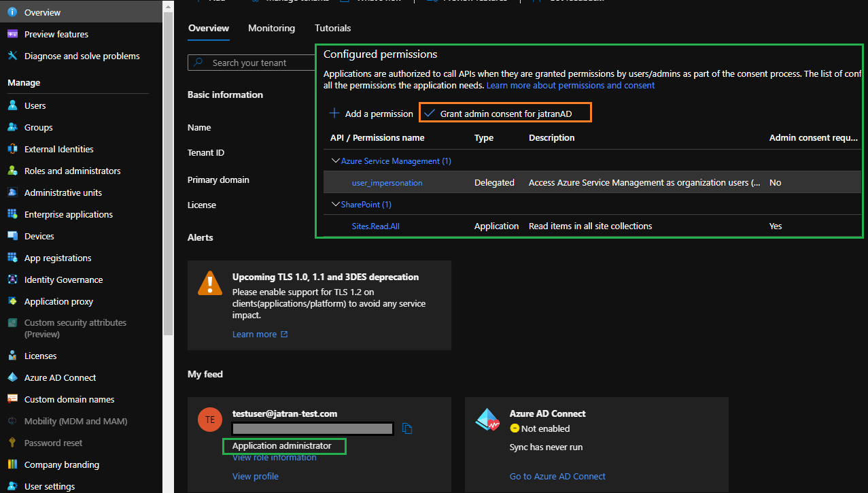Click 'Read items in all site collections' description
Image resolution: width=868 pixels, height=493 pixels.
tap(590, 226)
